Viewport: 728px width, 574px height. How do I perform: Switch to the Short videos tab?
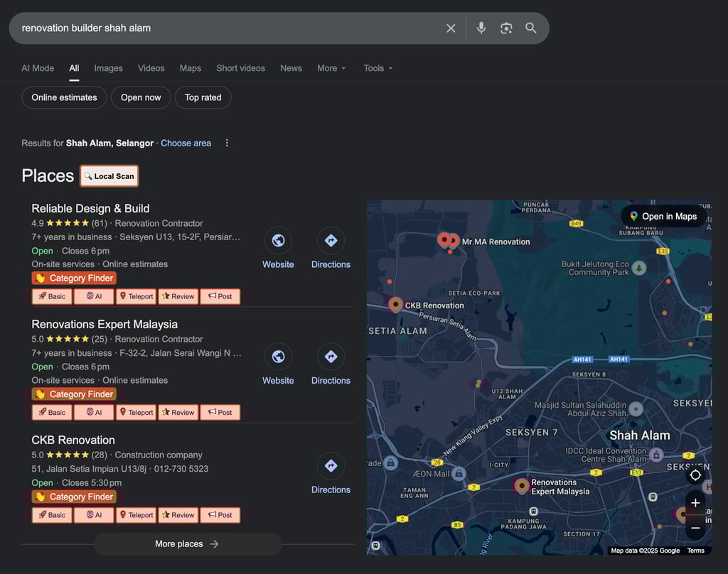pyautogui.click(x=240, y=68)
